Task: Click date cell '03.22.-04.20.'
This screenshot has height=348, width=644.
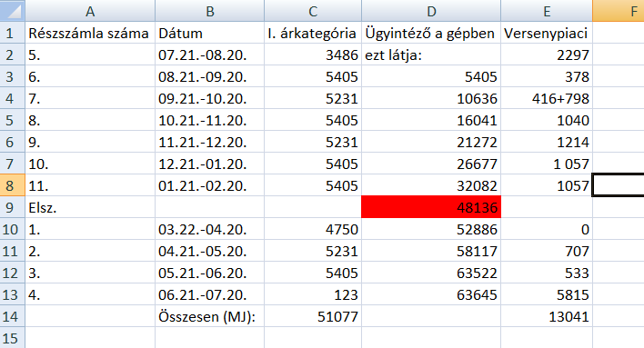Action: point(209,229)
